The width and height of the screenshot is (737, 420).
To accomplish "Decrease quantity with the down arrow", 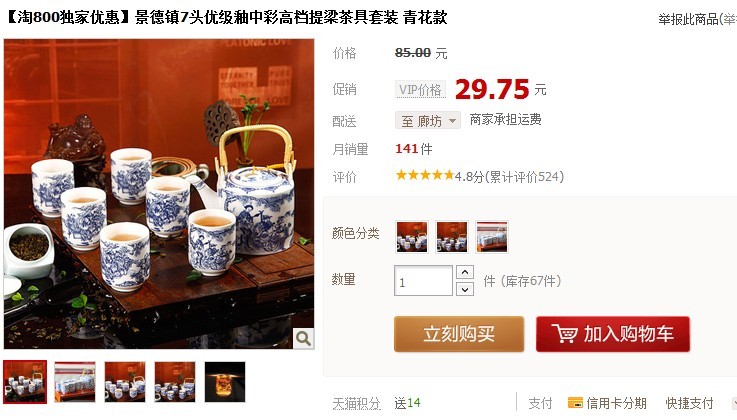I will point(465,288).
